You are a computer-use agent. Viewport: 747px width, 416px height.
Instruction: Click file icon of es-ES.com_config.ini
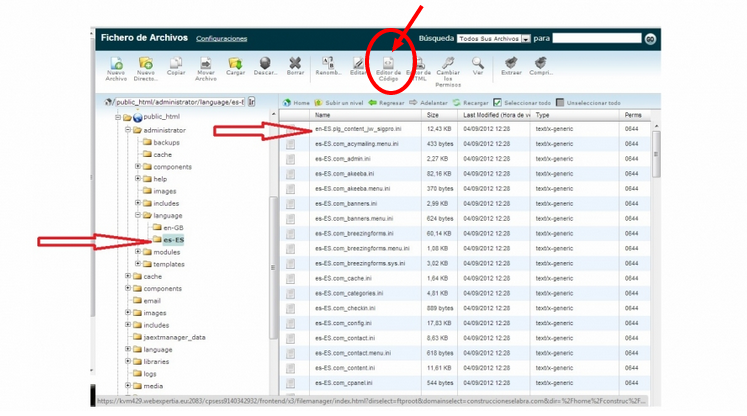[290, 324]
